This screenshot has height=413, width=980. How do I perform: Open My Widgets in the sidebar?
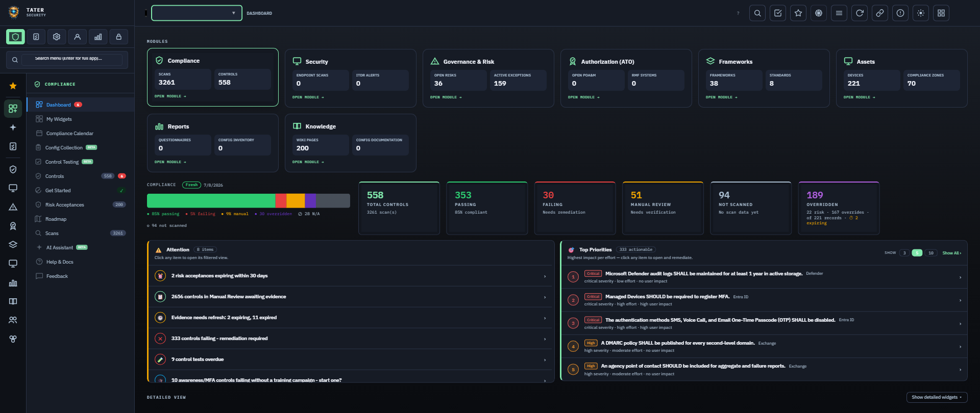pyautogui.click(x=81, y=119)
